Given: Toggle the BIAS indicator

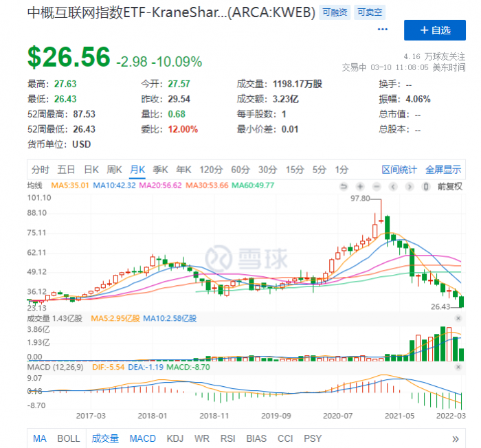Looking at the screenshot, I should click(256, 438).
